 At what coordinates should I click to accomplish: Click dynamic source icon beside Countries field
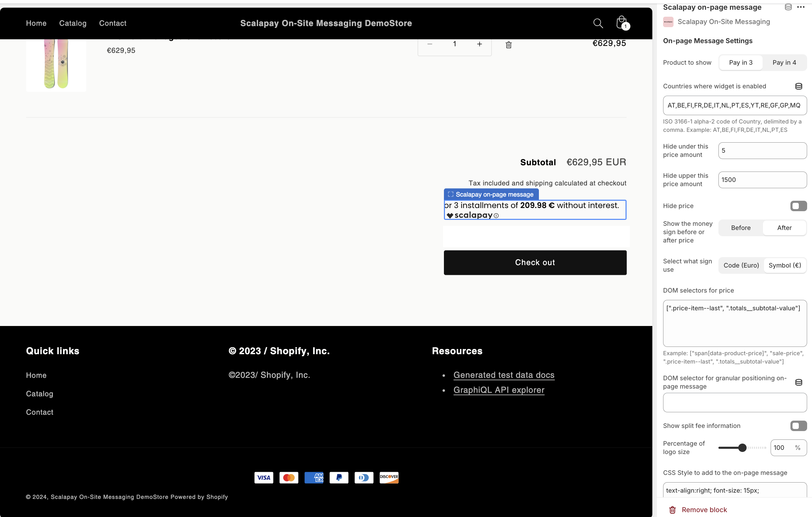pos(798,86)
